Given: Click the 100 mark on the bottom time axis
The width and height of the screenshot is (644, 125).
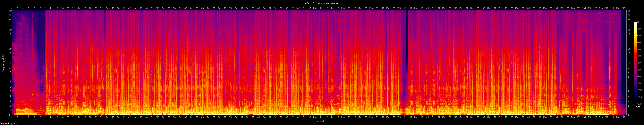Looking at the screenshot, I should pyautogui.click(x=292, y=117).
